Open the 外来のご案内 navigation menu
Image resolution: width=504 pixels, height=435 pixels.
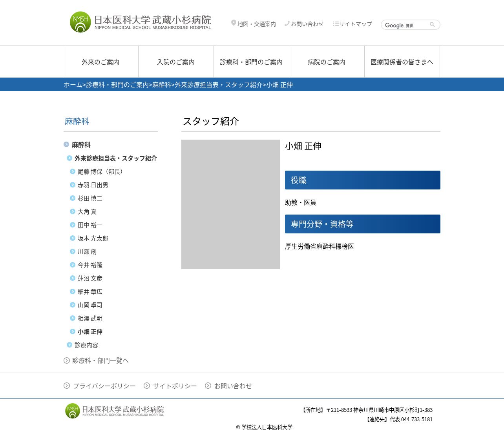click(x=100, y=62)
